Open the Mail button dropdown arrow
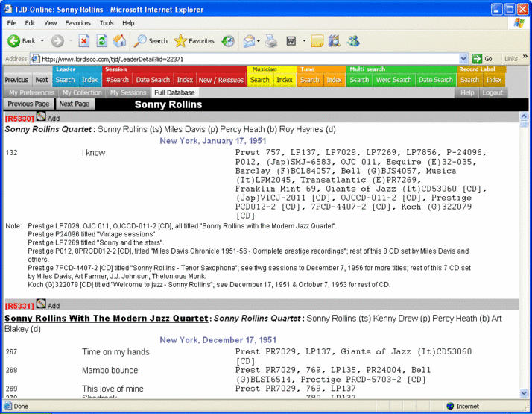Viewport: 532px width, 414px height. (x=259, y=41)
